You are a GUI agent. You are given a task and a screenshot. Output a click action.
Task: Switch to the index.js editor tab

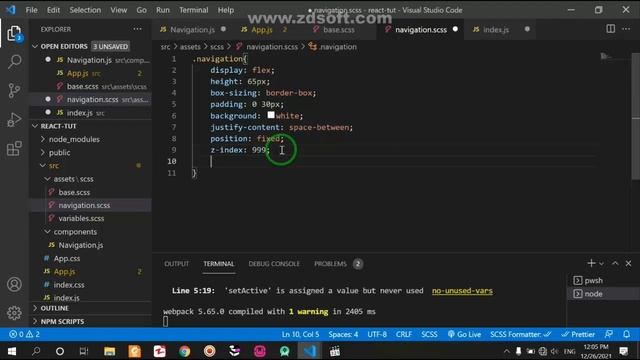pos(496,29)
